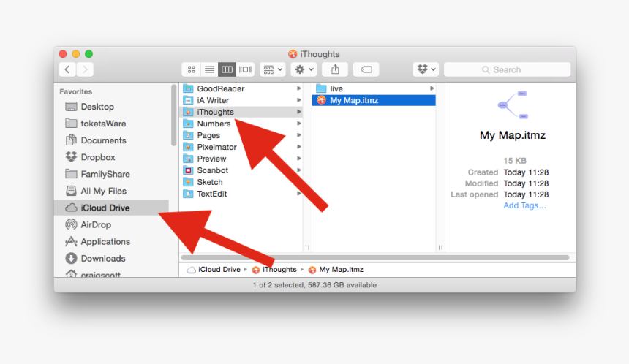Image resolution: width=629 pixels, height=364 pixels.
Task: Click into the Search field
Action: (507, 69)
